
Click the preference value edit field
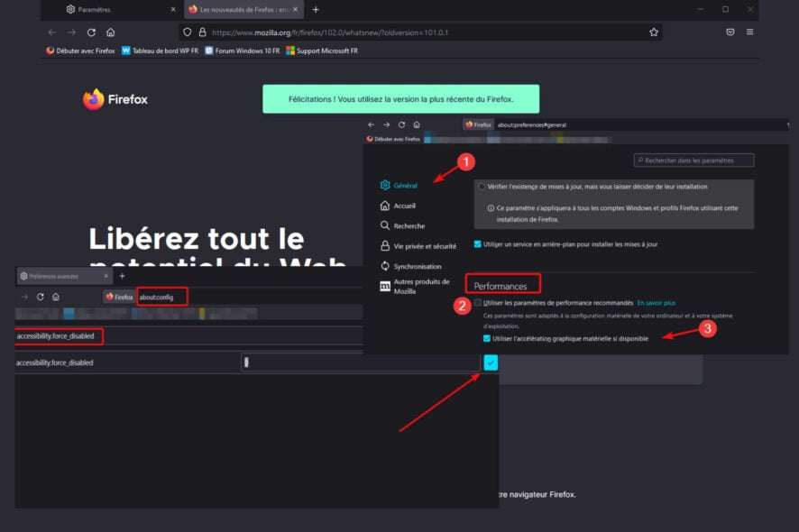tap(360, 362)
